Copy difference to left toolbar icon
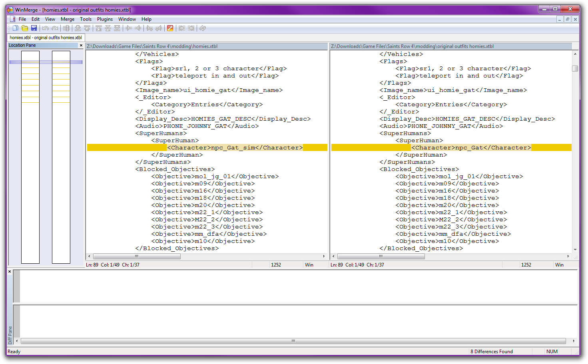588x364 pixels. coord(138,28)
